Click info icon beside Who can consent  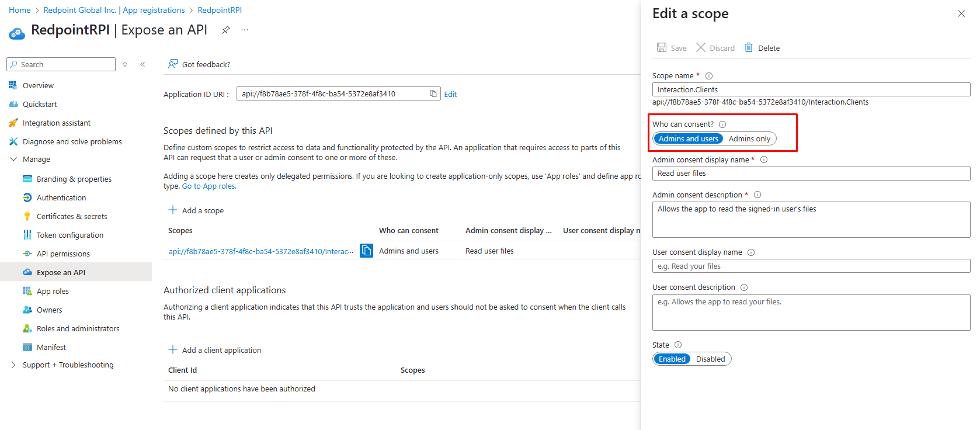722,124
